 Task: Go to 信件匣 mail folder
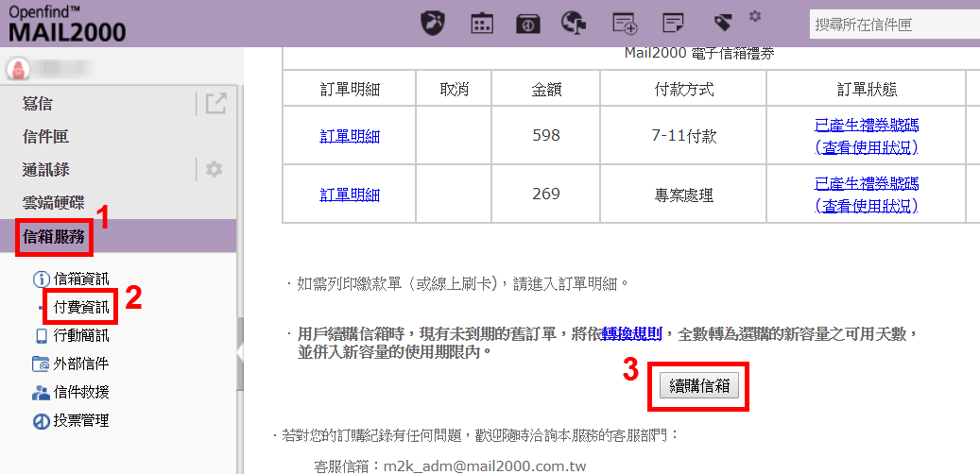click(45, 137)
